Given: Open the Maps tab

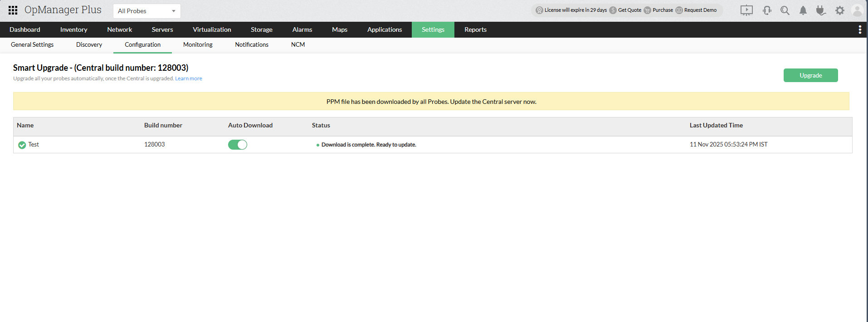Looking at the screenshot, I should tap(340, 29).
